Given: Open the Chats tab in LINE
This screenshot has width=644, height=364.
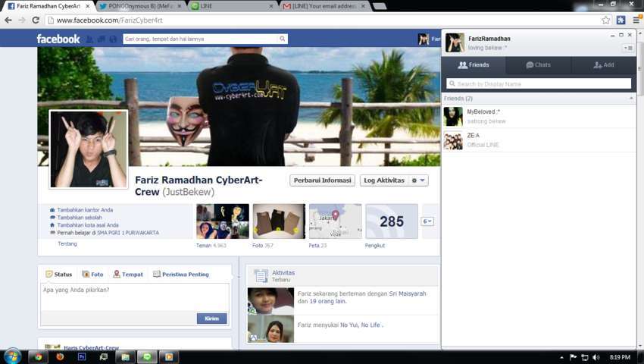Looking at the screenshot, I should [x=538, y=65].
